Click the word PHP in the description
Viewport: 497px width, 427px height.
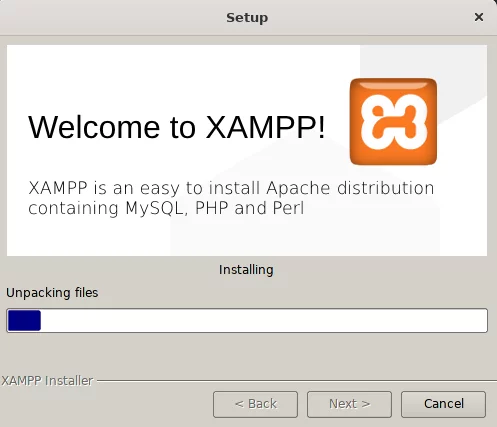coord(212,208)
